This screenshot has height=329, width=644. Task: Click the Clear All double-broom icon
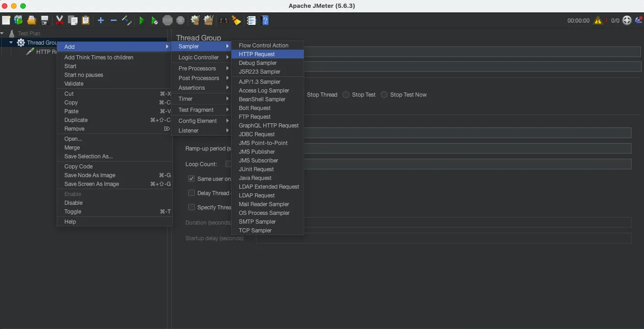point(209,20)
